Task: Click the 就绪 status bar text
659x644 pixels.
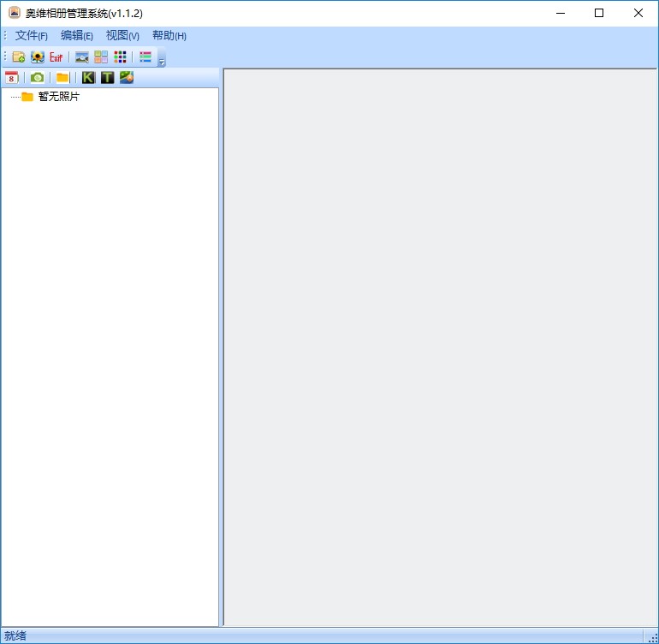Action: [15, 635]
